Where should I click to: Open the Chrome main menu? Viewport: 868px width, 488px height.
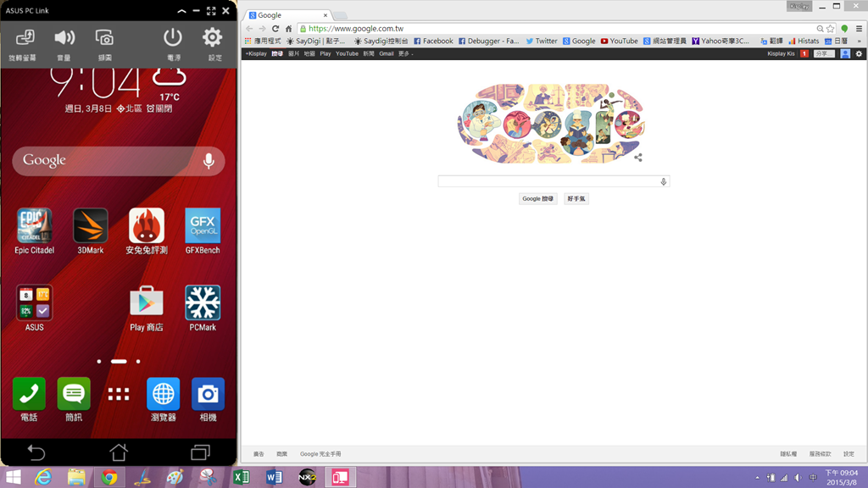click(x=860, y=29)
